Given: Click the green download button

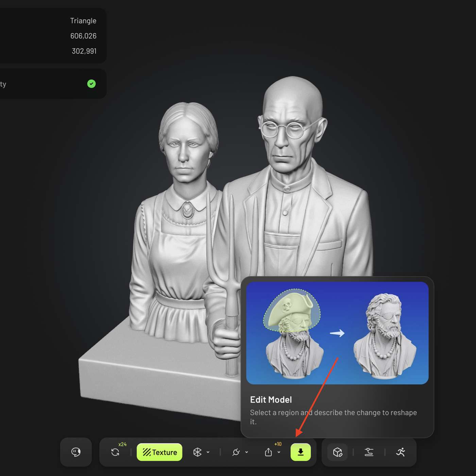Looking at the screenshot, I should 301,452.
